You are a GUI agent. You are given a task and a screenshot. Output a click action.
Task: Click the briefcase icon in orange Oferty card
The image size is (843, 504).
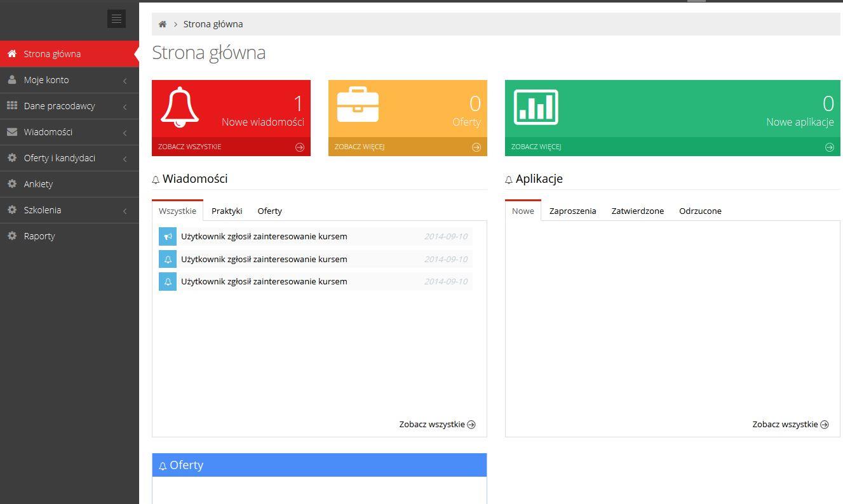358,105
